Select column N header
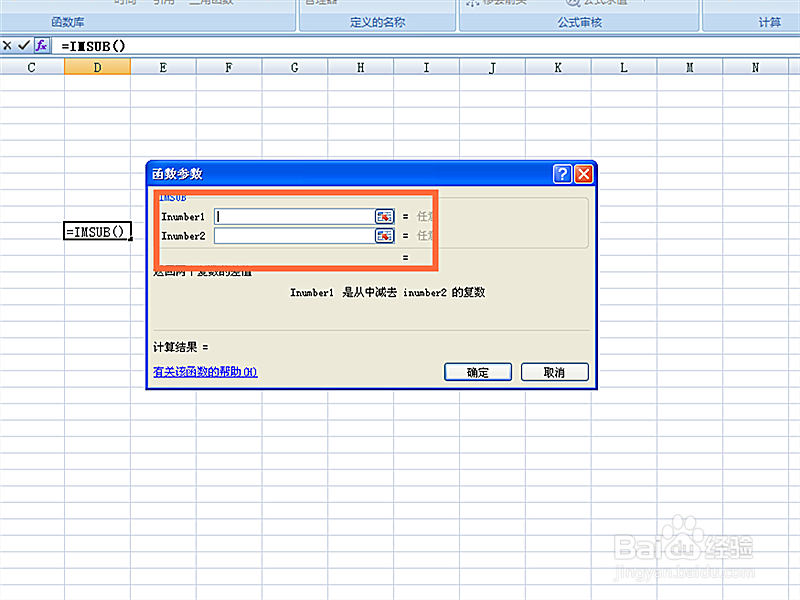Image resolution: width=800 pixels, height=600 pixels. click(x=756, y=67)
